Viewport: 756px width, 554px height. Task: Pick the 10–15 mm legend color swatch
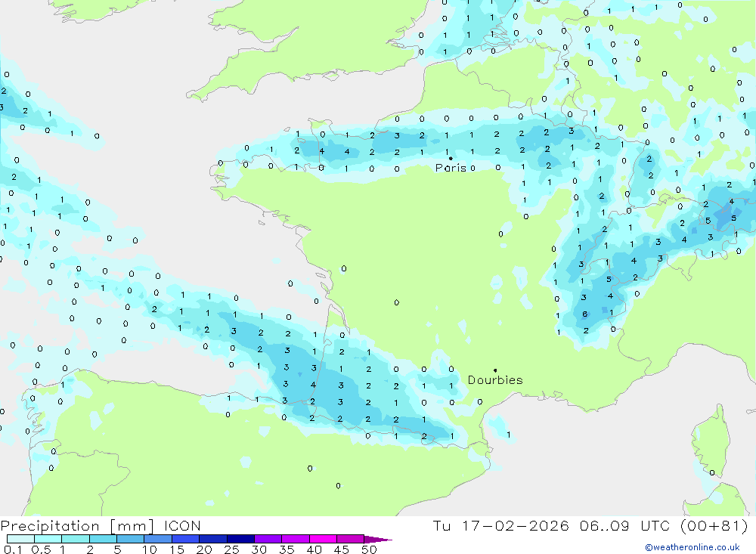(x=158, y=539)
